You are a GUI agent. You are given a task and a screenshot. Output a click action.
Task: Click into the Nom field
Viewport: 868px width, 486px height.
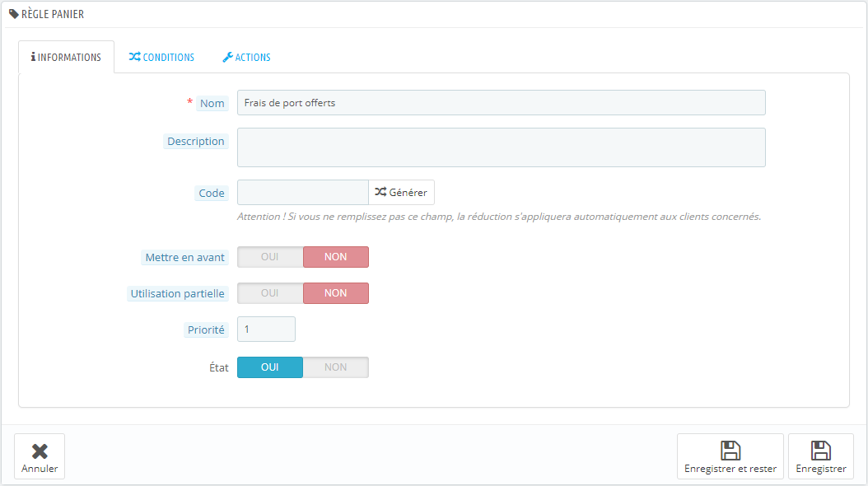tap(502, 103)
